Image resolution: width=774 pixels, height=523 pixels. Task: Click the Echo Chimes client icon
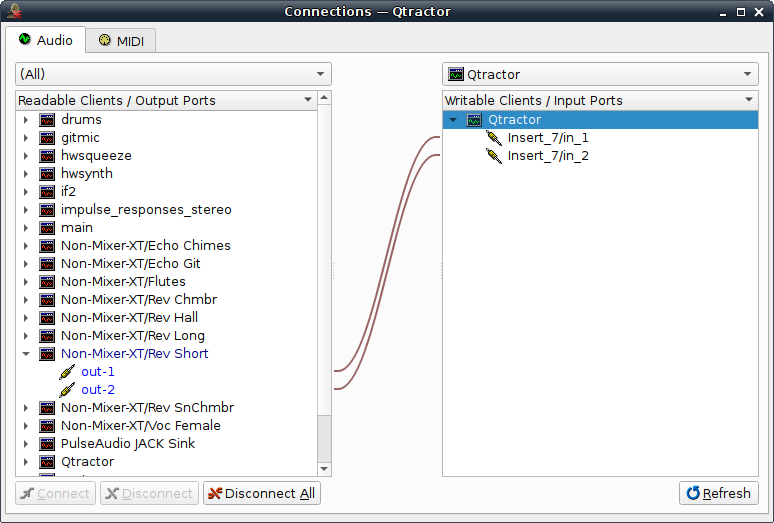[x=47, y=246]
